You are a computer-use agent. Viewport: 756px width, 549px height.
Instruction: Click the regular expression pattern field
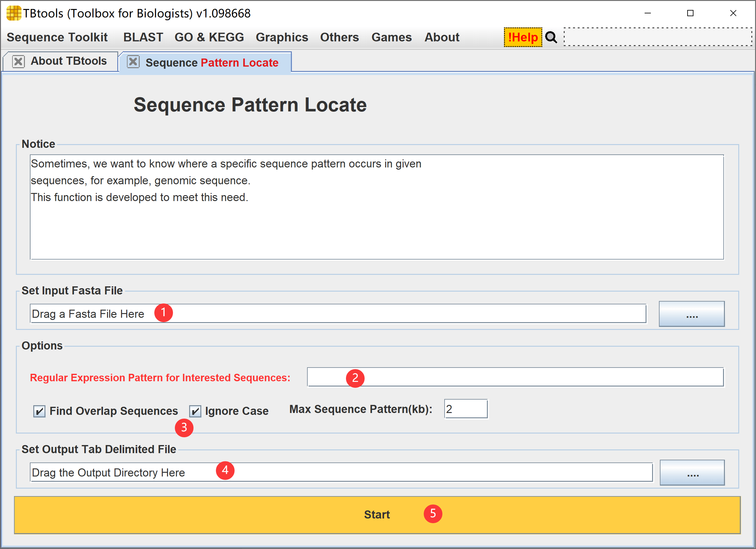point(515,377)
